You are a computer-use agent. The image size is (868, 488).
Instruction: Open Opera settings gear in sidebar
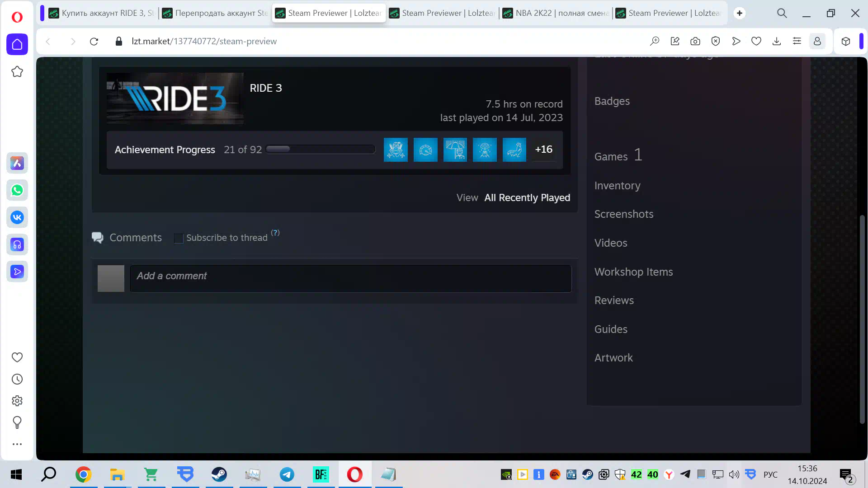pyautogui.click(x=17, y=401)
